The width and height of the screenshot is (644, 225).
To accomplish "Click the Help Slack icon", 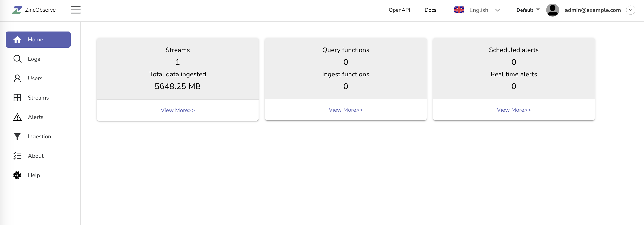I will (17, 175).
